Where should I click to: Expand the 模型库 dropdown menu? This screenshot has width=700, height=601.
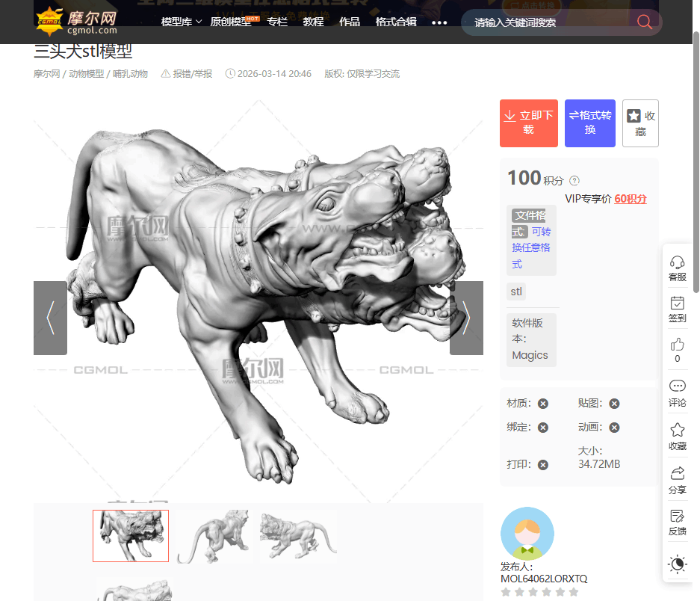click(x=182, y=22)
